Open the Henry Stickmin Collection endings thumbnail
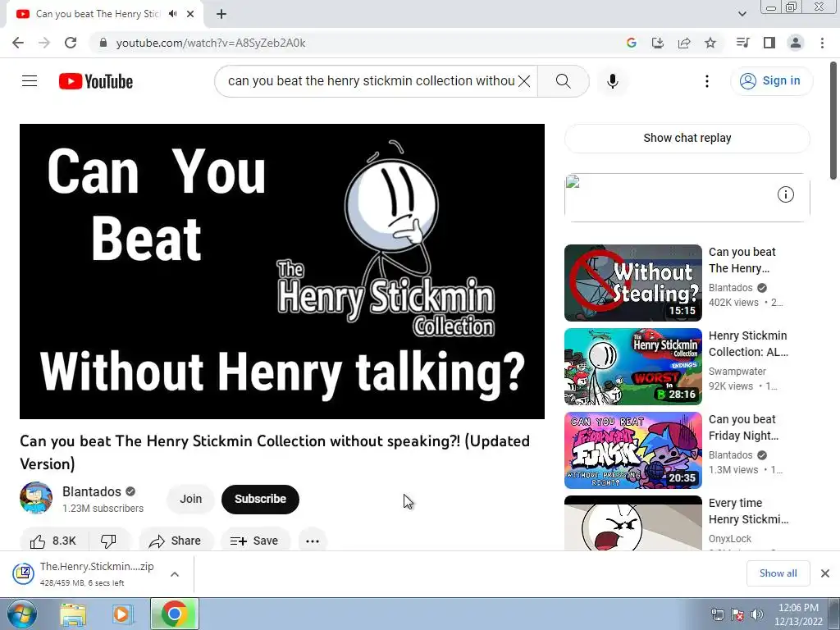This screenshot has width=840, height=630. (632, 367)
